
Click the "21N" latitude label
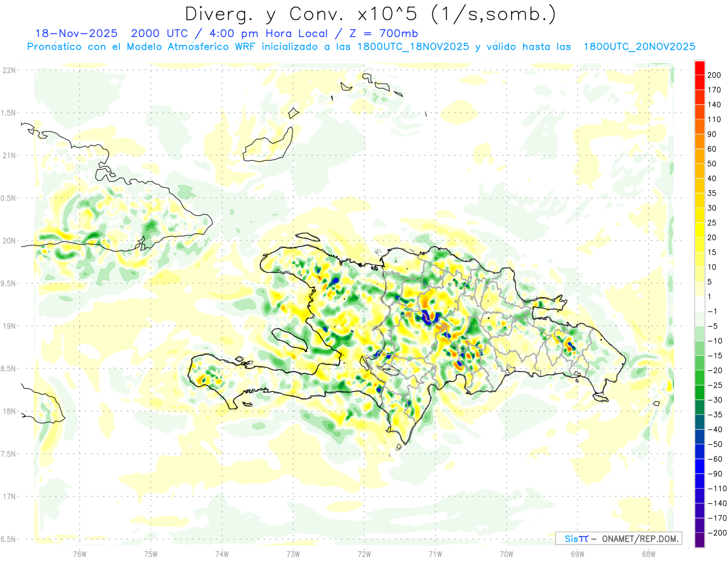tap(9, 155)
